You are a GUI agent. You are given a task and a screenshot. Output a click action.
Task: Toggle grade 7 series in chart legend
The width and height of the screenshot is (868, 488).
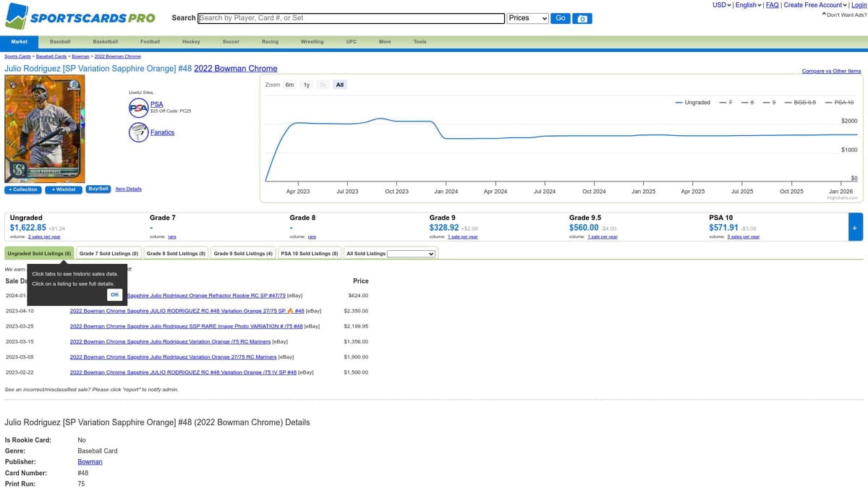(726, 103)
